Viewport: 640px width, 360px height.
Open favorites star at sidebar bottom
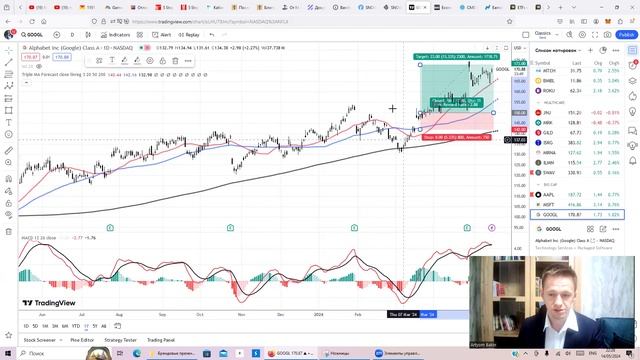point(9,335)
